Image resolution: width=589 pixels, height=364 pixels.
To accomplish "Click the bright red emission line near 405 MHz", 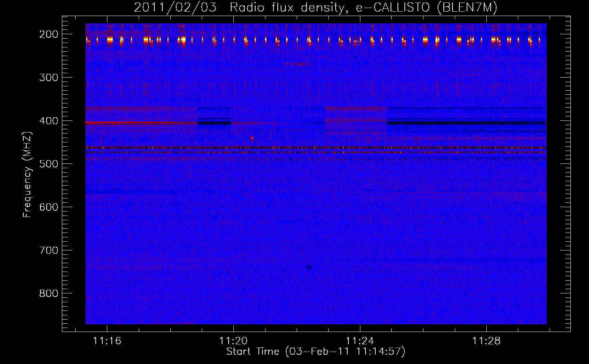I will (142, 123).
